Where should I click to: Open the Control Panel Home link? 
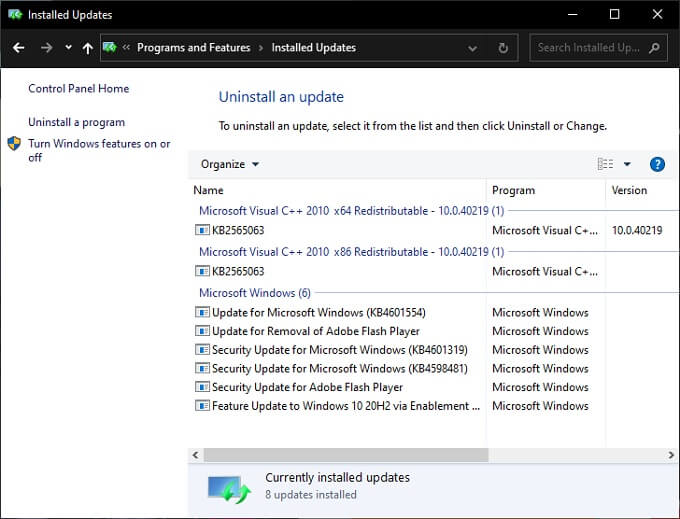click(x=78, y=88)
